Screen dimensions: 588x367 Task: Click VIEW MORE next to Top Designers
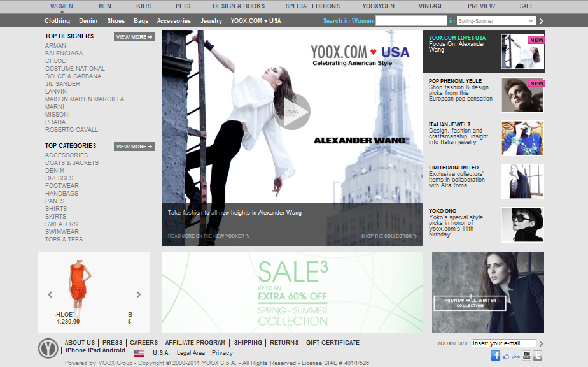(134, 37)
